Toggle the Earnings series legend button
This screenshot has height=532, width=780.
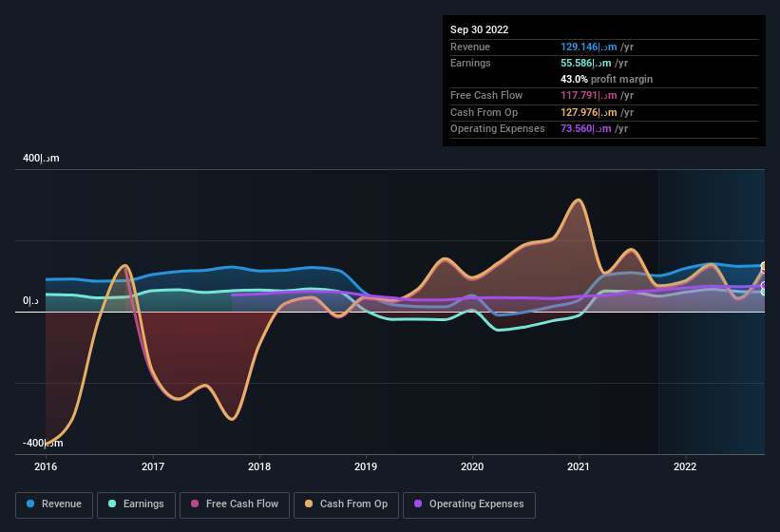tap(136, 504)
